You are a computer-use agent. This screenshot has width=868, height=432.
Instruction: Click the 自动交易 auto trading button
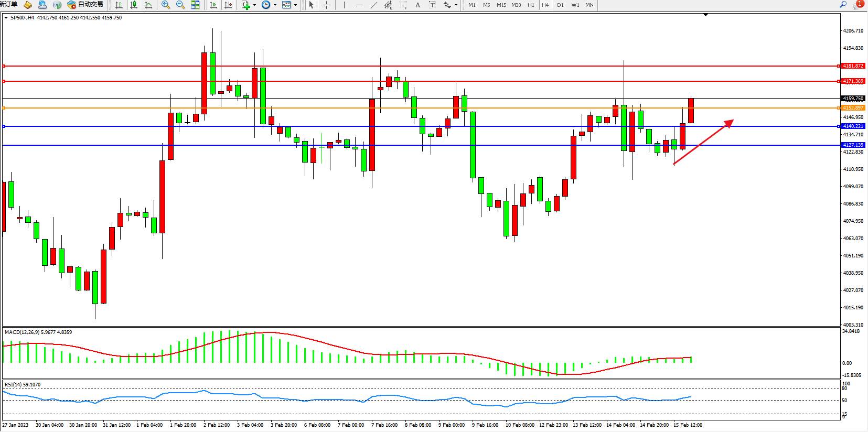(85, 5)
